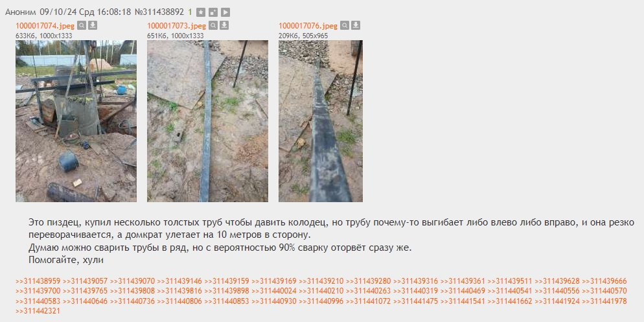Open the 1000017073.jpeg filename link
644x322 pixels.
177,26
